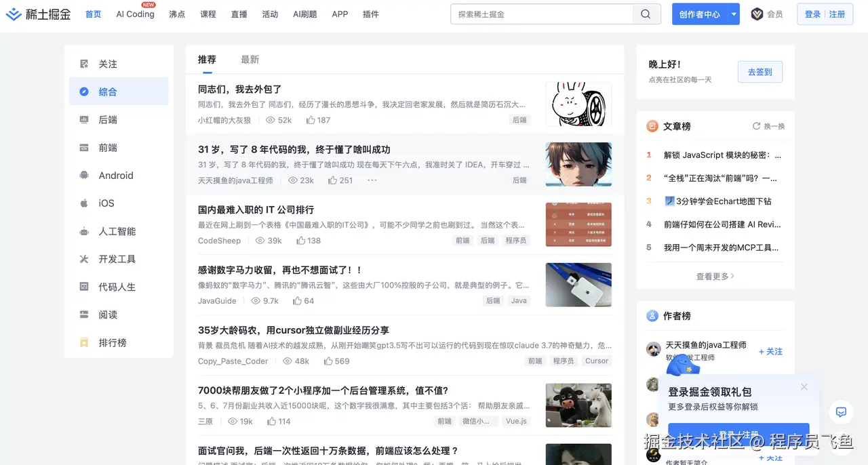Select 关注 in the sidebar
The image size is (868, 465).
click(x=119, y=64)
